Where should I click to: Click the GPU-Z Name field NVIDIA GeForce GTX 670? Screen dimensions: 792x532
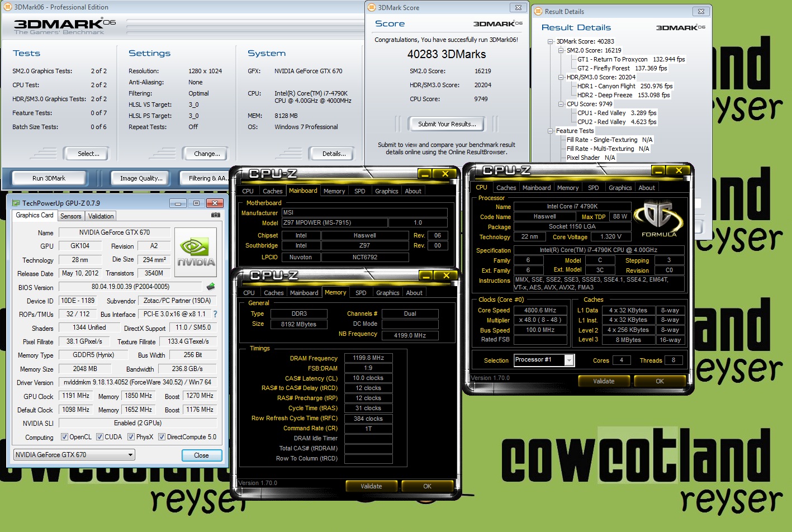coord(115,232)
